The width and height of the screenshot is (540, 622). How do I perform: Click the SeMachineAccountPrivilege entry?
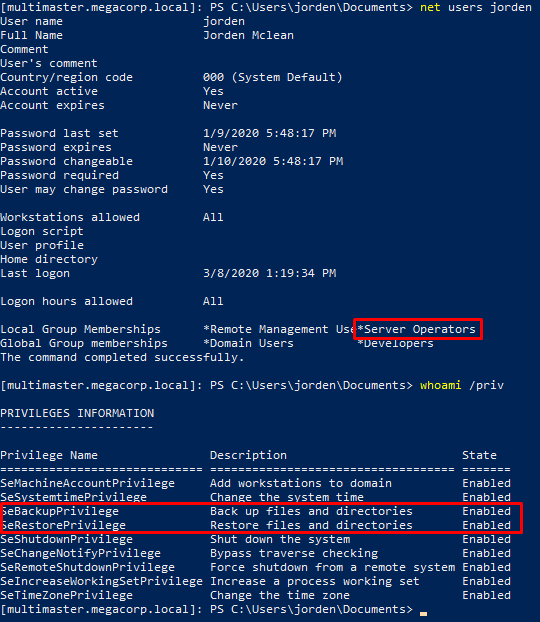tap(88, 483)
